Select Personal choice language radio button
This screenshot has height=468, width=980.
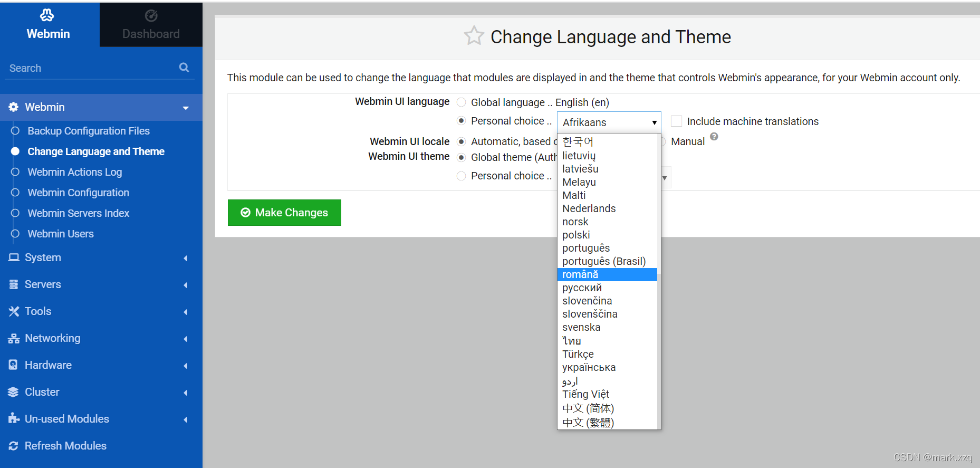462,121
